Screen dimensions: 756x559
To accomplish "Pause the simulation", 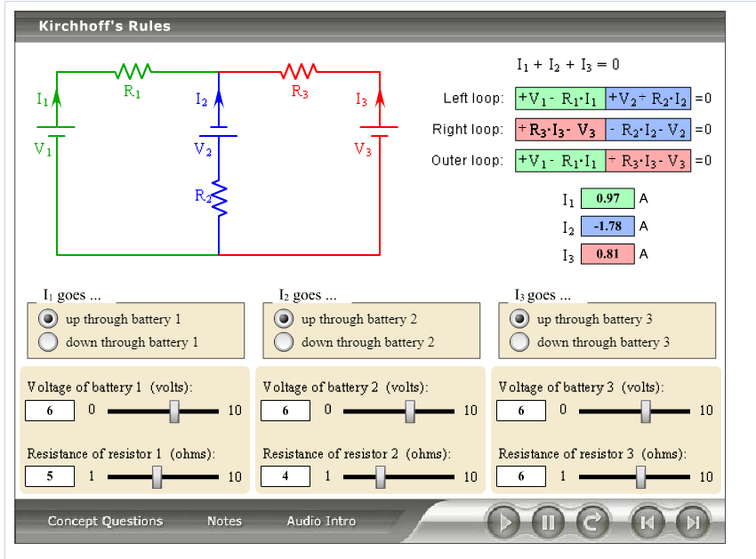I will (x=547, y=523).
